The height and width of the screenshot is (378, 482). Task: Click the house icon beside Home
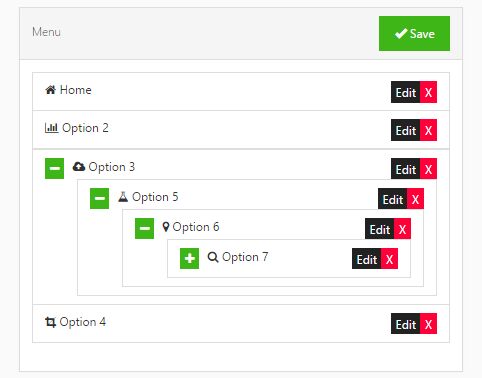[50, 90]
